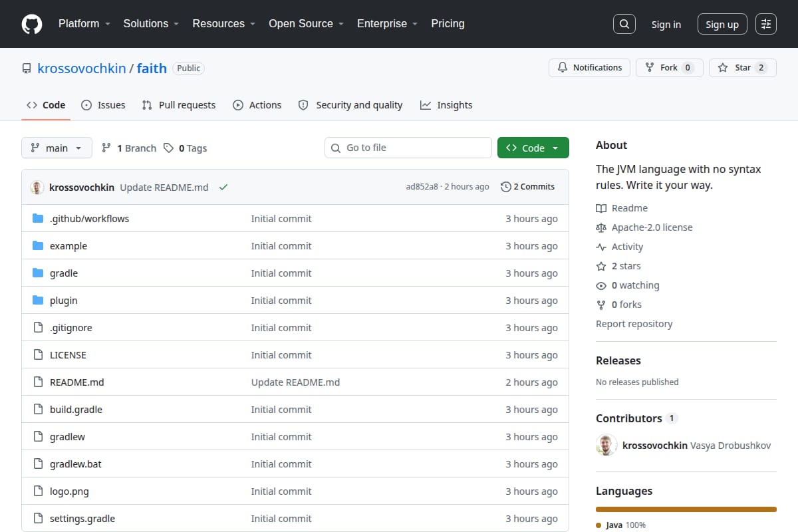Screen dimensions: 798x532
Task: Fork the repository button
Action: coord(669,68)
